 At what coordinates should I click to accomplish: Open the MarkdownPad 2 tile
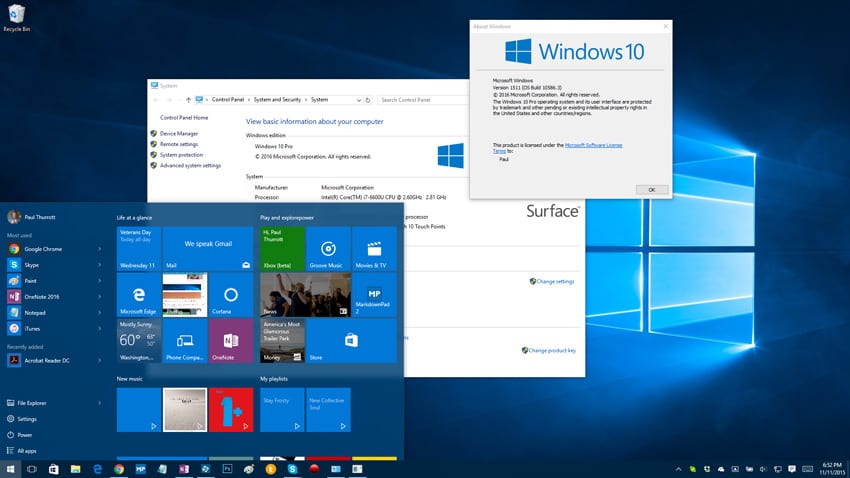[374, 295]
